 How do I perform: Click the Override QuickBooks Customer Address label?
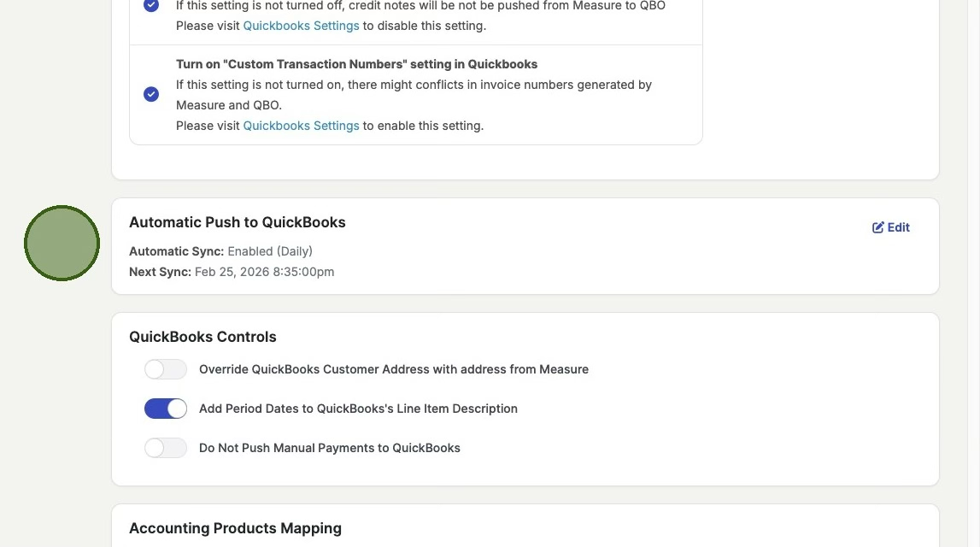point(394,369)
